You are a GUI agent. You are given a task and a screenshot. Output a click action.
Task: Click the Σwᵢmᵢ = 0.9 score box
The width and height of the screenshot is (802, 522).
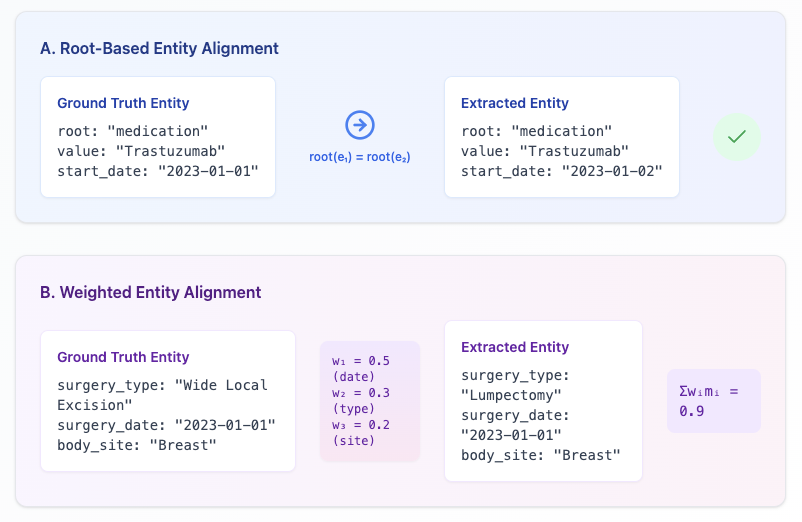713,401
